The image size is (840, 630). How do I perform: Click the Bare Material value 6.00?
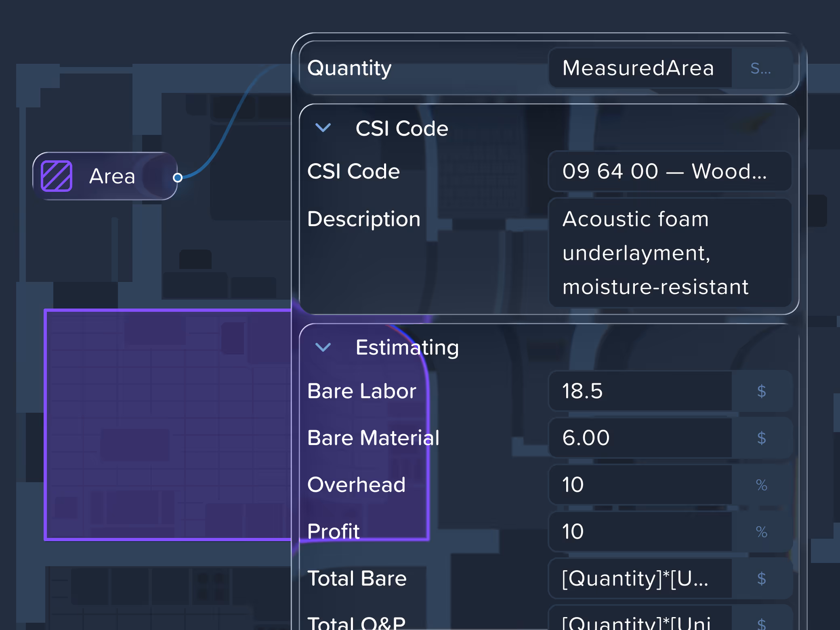click(x=639, y=438)
